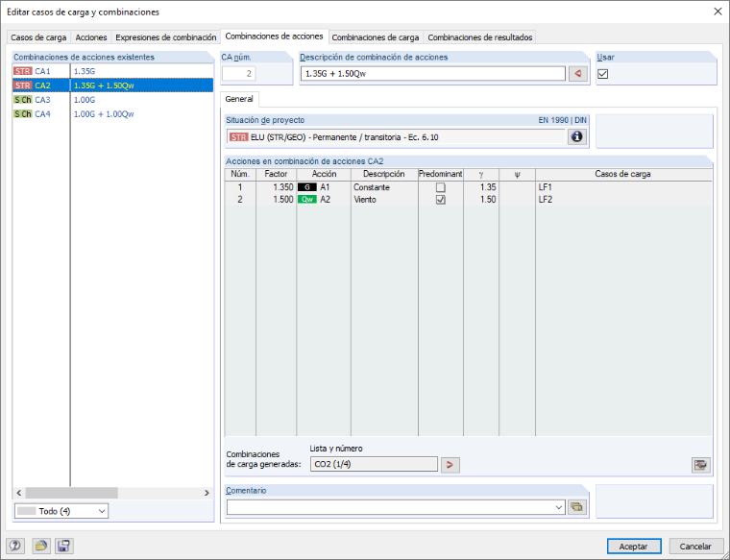The height and width of the screenshot is (560, 730).
Task: Click the Constante description cell
Action: click(384, 187)
